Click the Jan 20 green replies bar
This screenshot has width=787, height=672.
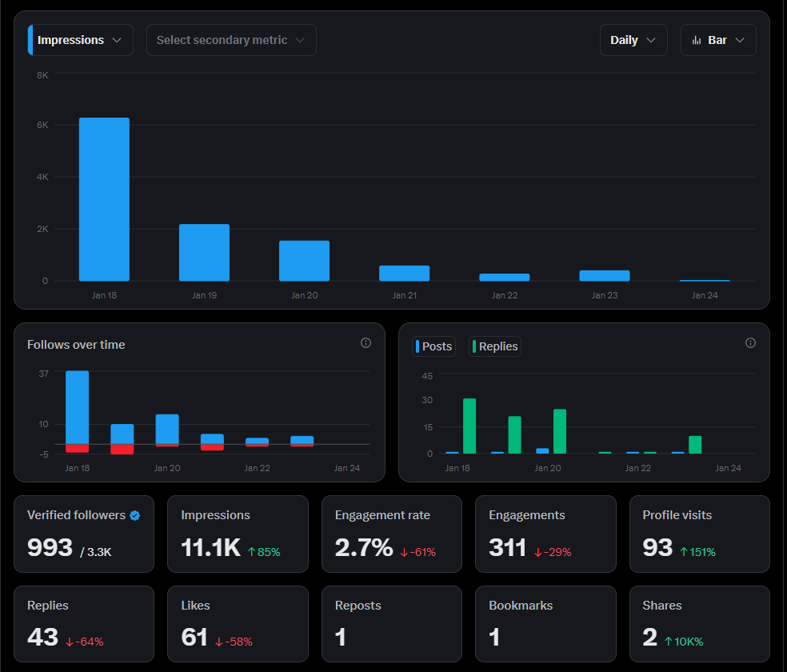pyautogui.click(x=560, y=431)
